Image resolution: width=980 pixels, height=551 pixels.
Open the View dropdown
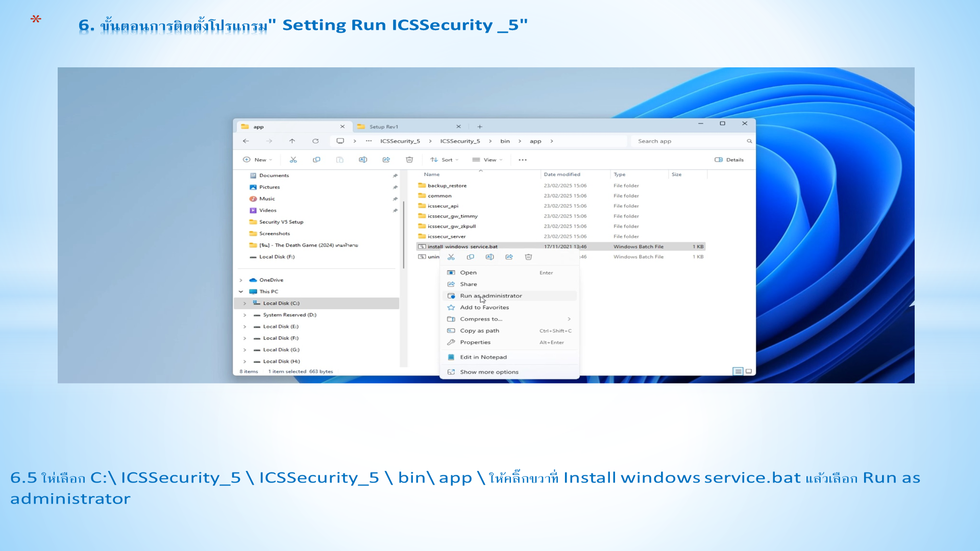[487, 160]
